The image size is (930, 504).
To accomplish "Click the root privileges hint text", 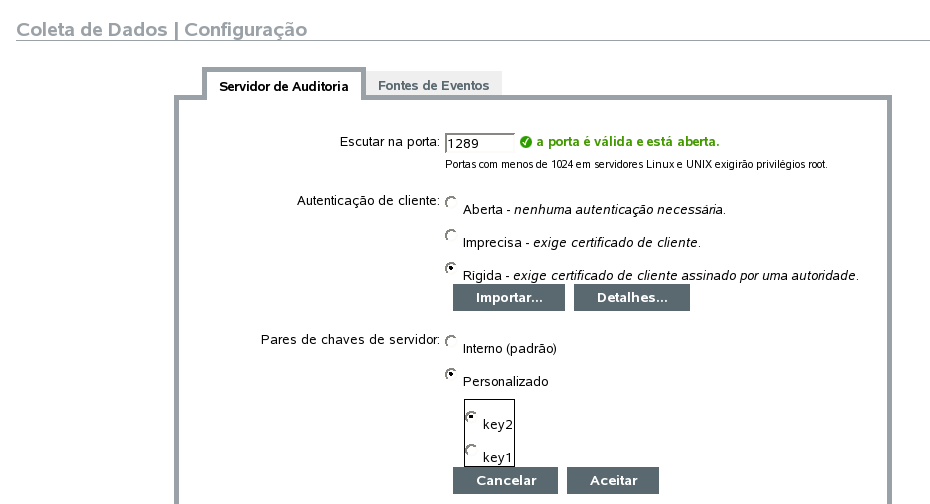I will [x=636, y=164].
